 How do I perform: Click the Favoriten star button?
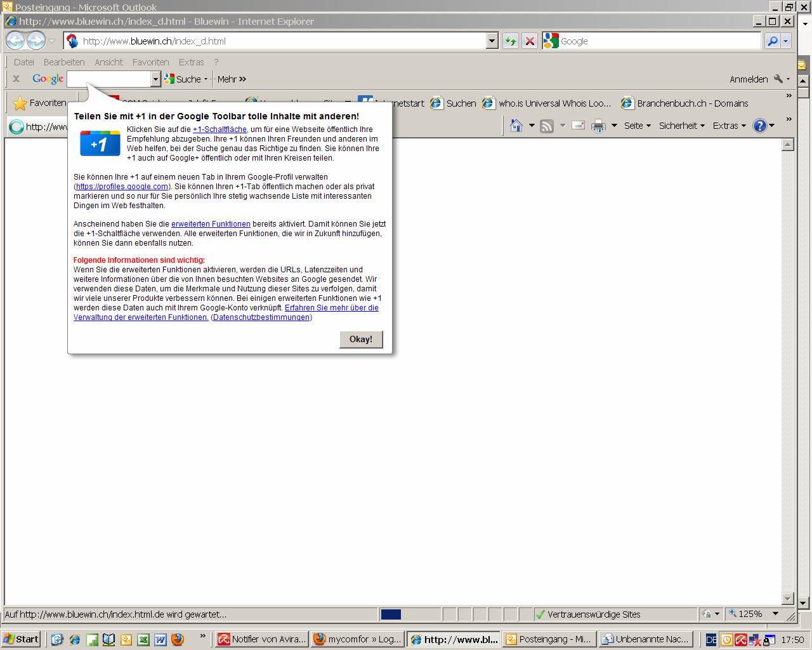pyautogui.click(x=39, y=103)
